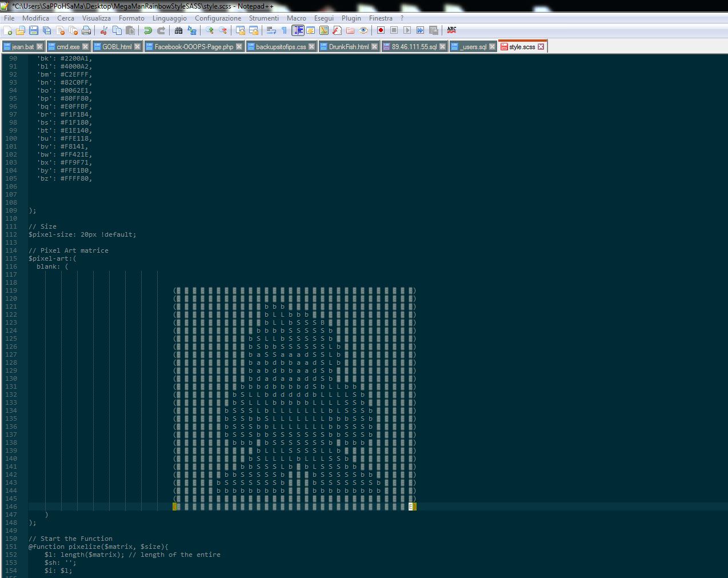Switch to the DrunkFish.html tab
728x578 pixels.
349,47
